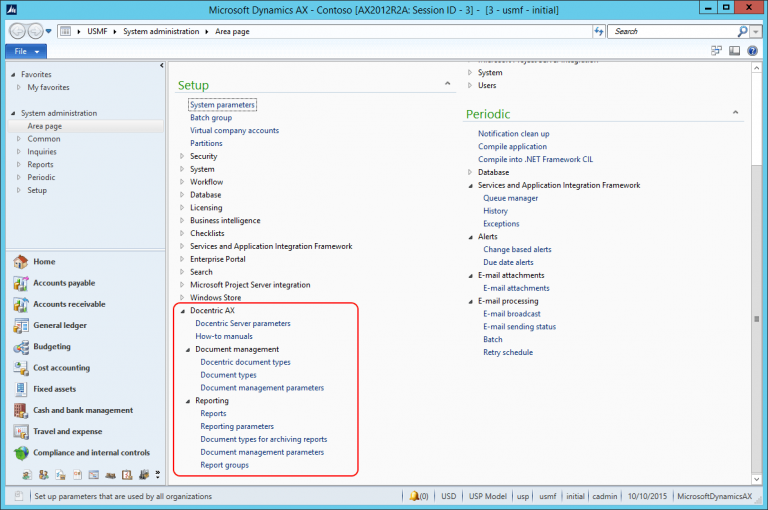Image resolution: width=768 pixels, height=510 pixels.
Task: Click the Search input field
Action: point(672,31)
